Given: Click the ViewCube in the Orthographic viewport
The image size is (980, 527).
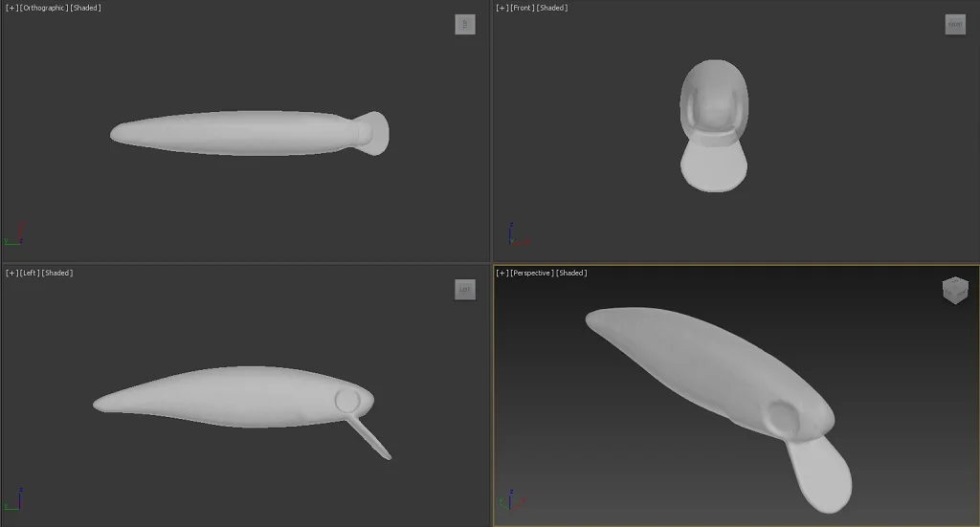Looking at the screenshot, I should coord(465,25).
